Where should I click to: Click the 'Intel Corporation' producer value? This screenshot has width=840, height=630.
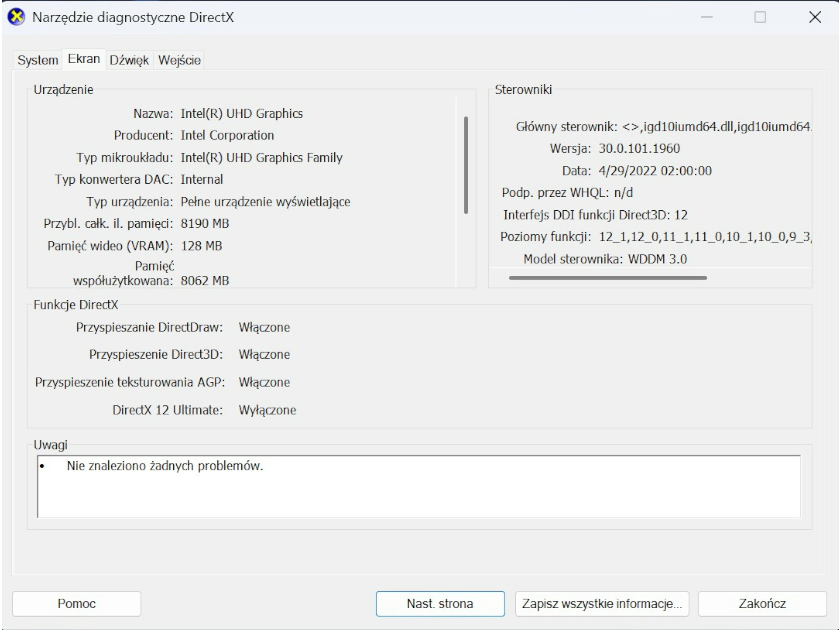pos(227,135)
